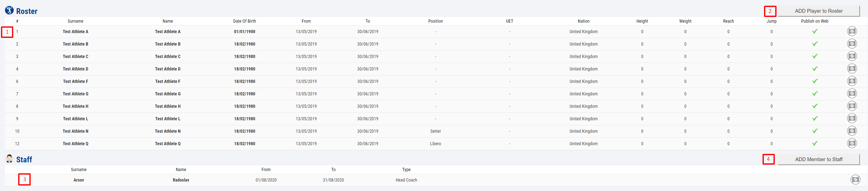
Task: Click the ADD Member to Staff button
Action: point(818,159)
